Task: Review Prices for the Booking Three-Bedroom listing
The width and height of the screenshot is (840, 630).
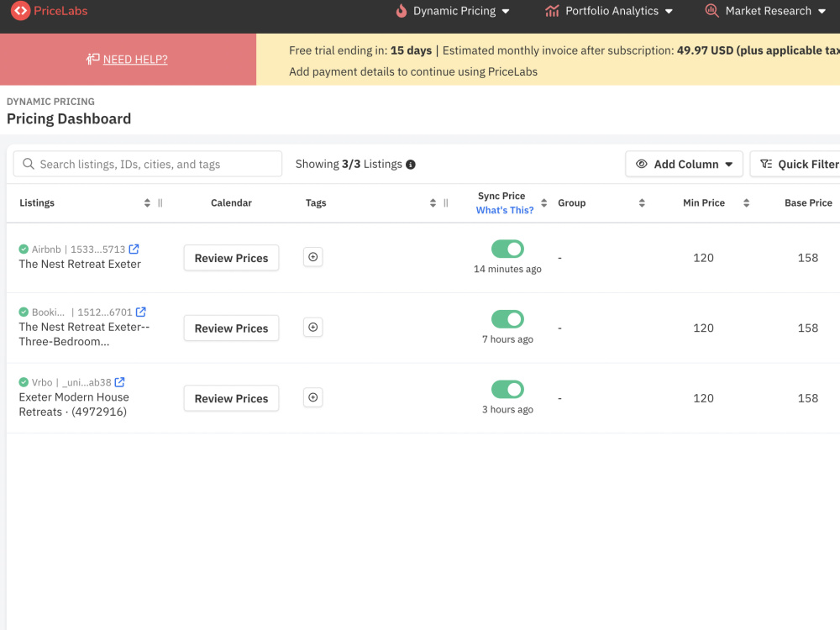Action: click(x=232, y=328)
